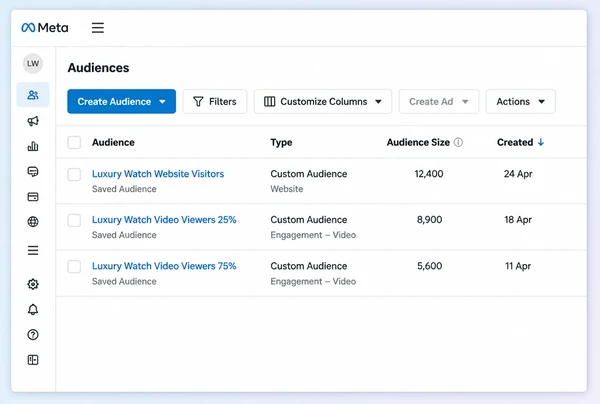Click the 5,600 audience size value

click(x=429, y=266)
